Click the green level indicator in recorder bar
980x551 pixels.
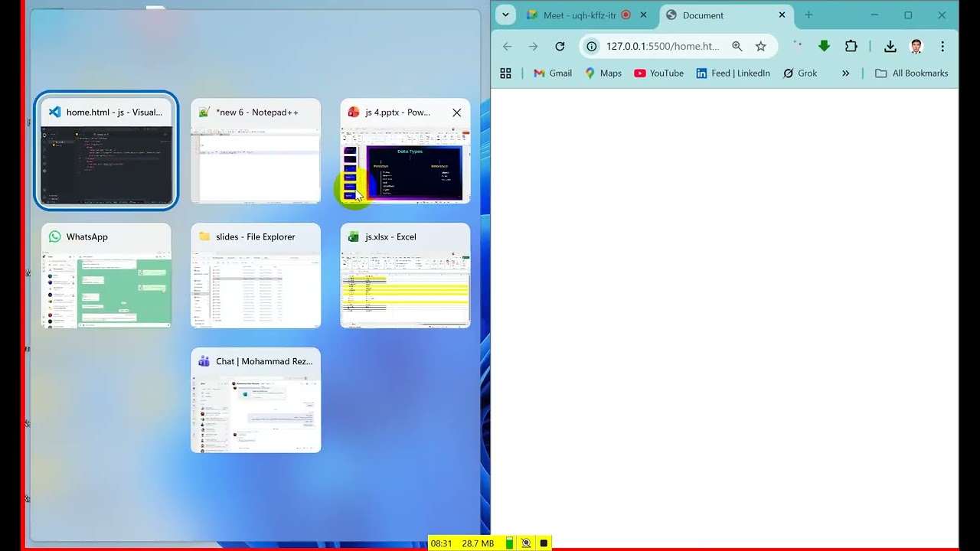(509, 543)
